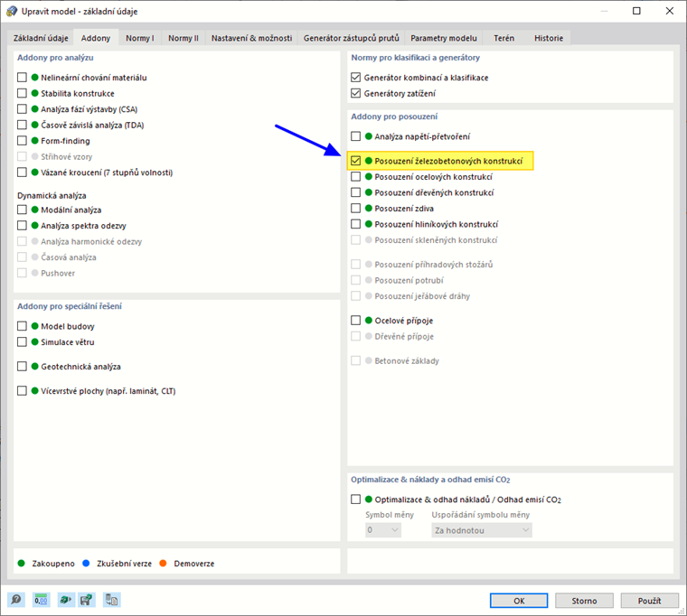Check the Modální analýza box

click(22, 210)
